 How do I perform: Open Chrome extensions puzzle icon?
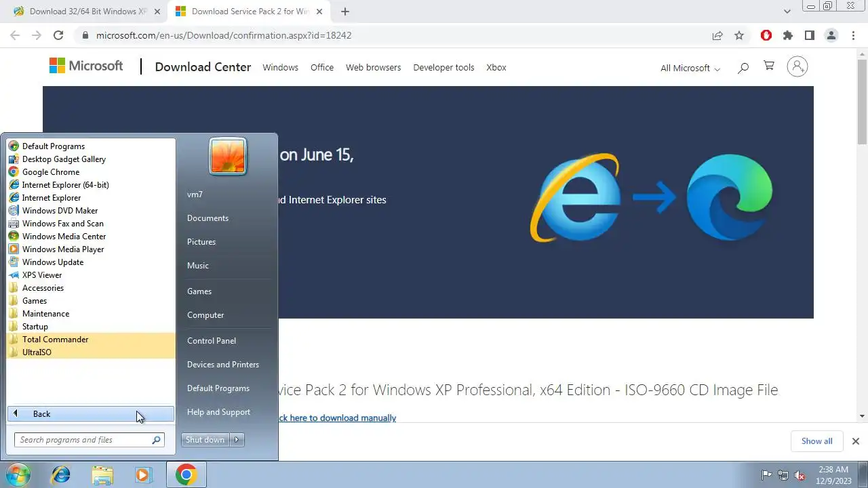[x=788, y=35]
